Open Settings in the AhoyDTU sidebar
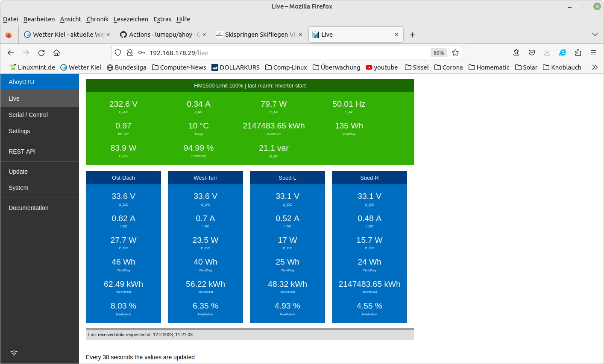The height and width of the screenshot is (364, 604). [19, 131]
